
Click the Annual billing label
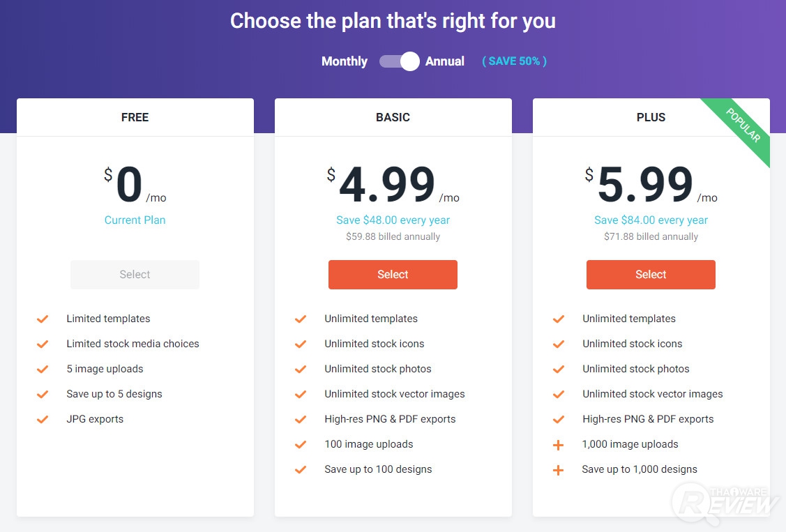tap(445, 61)
